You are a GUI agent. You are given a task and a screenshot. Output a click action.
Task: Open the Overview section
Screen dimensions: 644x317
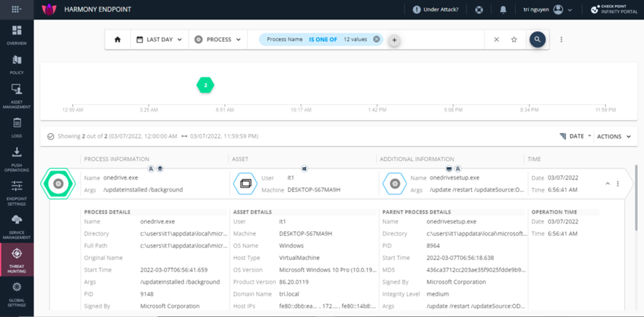pyautogui.click(x=17, y=35)
